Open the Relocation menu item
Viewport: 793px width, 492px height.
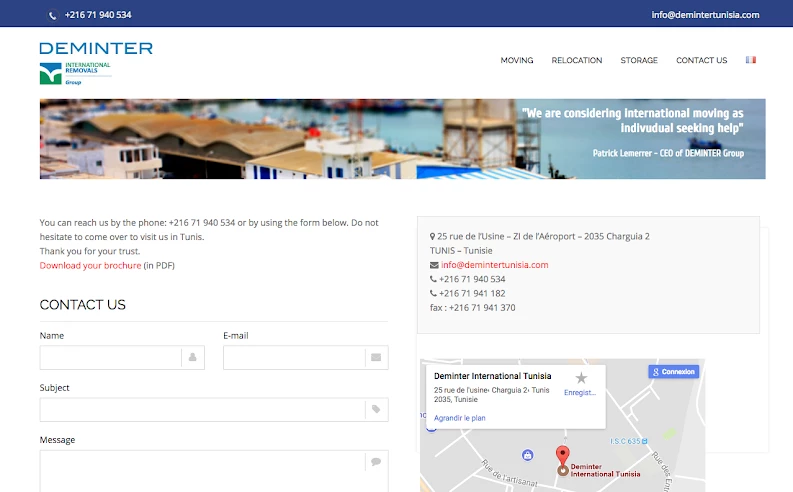pos(577,60)
